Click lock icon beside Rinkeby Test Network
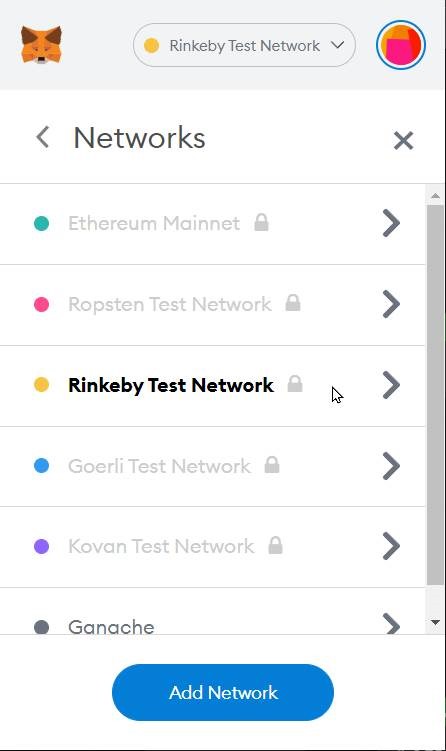 pos(295,384)
